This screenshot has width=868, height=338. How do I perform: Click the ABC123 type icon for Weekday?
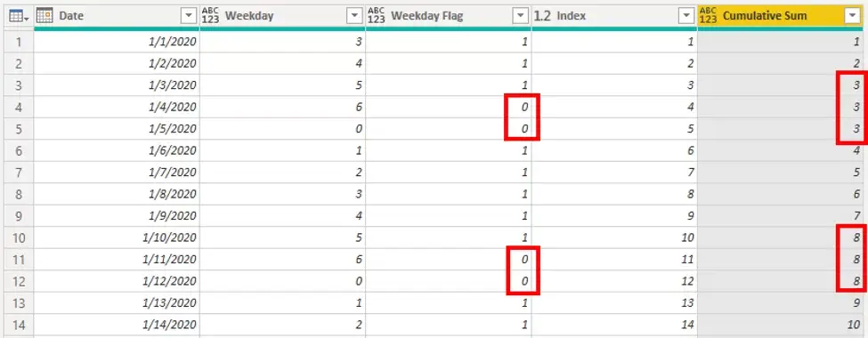[210, 16]
